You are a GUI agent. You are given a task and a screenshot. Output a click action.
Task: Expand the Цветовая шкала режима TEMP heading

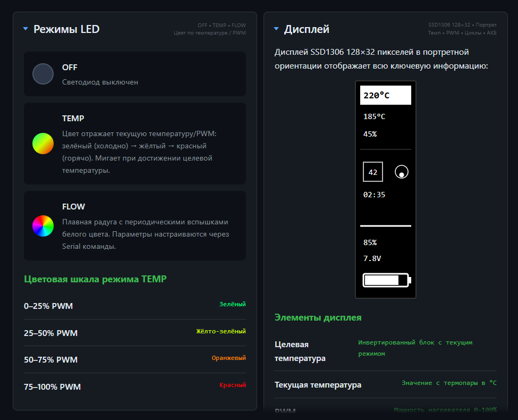point(96,279)
